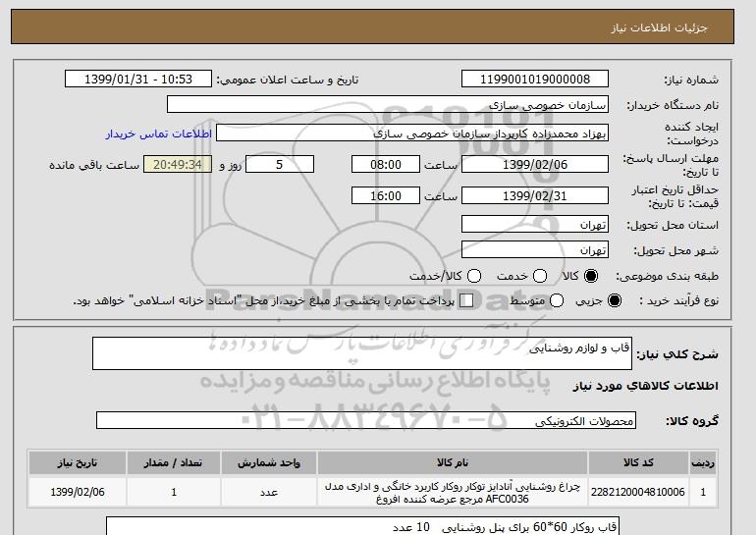Screen dimensions: 756x535
Task: Click the remaining time 20:49:34 field
Action: click(x=178, y=164)
